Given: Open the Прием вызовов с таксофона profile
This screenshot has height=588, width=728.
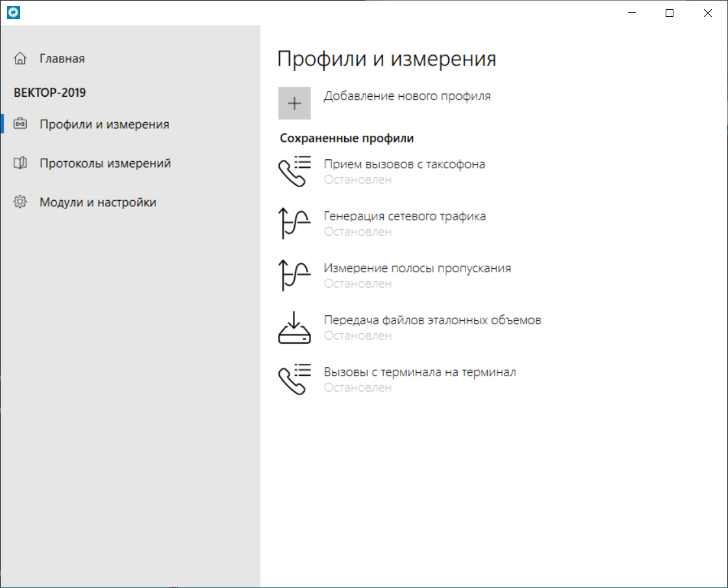Looking at the screenshot, I should point(404,164).
